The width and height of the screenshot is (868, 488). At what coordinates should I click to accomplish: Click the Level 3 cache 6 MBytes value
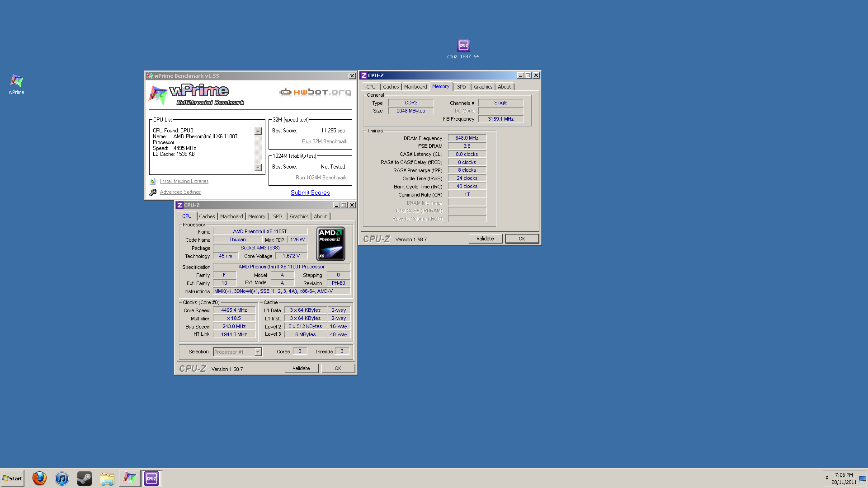[x=306, y=334]
